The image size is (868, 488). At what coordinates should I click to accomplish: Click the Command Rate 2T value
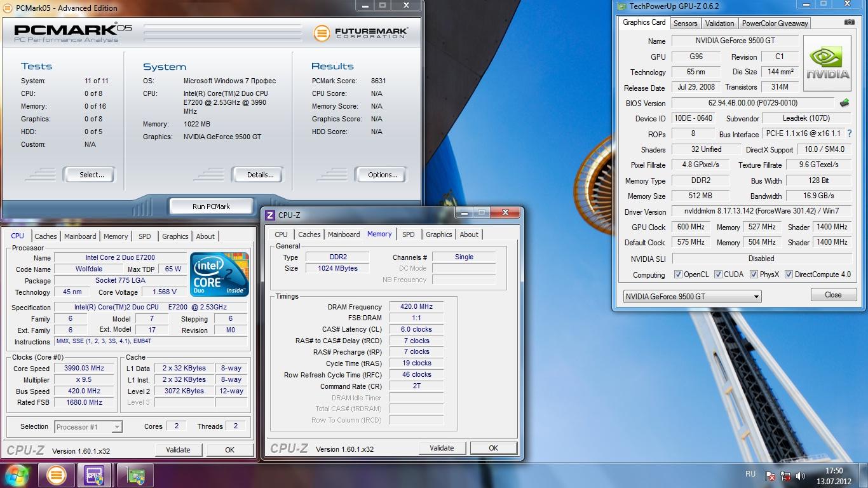point(416,386)
